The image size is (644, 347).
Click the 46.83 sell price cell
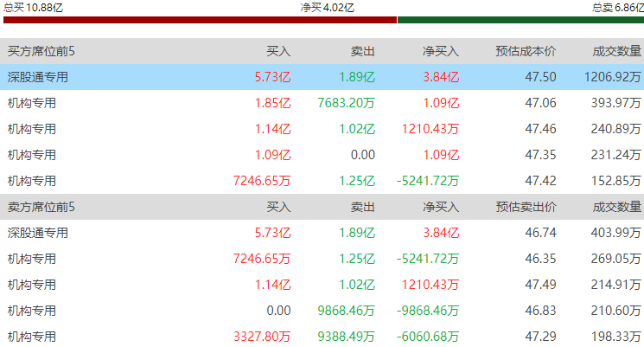tap(540, 311)
